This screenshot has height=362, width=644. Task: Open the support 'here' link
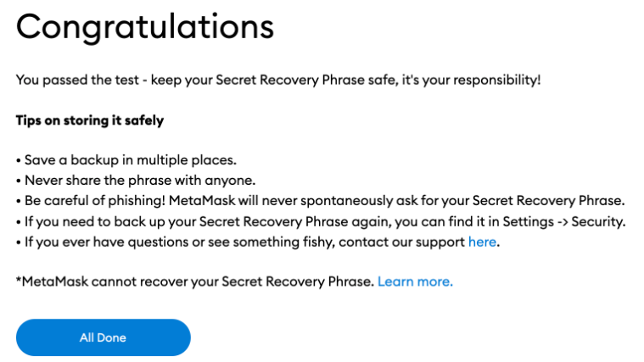pyautogui.click(x=482, y=242)
